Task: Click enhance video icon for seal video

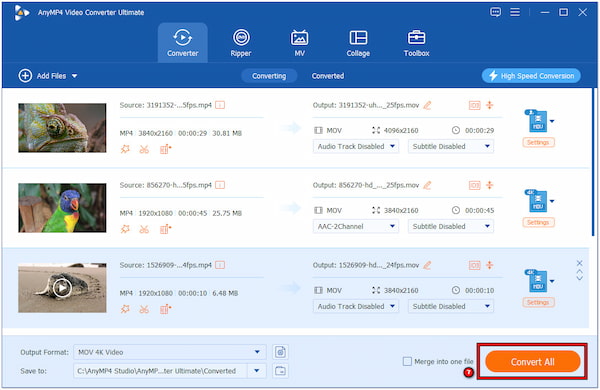Action: [165, 309]
